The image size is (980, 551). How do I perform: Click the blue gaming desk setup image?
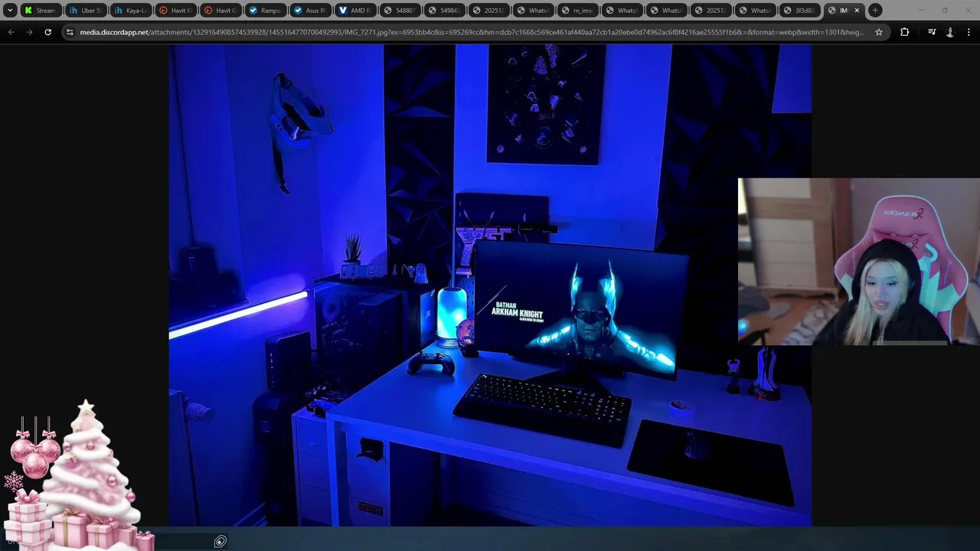pyautogui.click(x=490, y=285)
